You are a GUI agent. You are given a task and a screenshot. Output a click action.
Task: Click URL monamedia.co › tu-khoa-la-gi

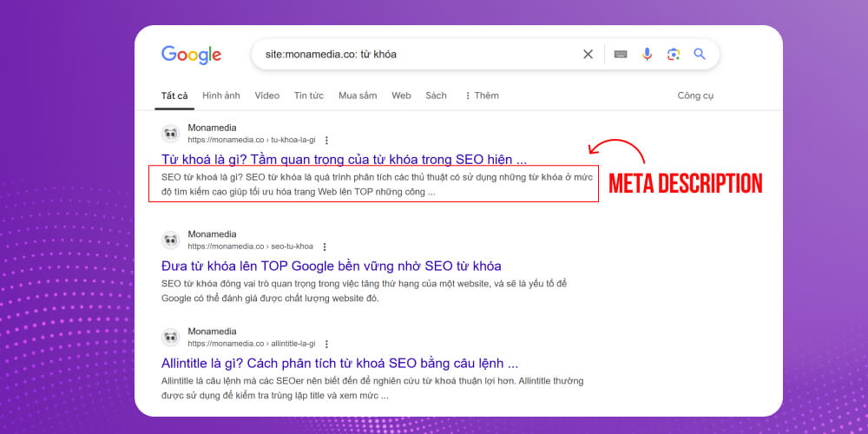coord(252,140)
